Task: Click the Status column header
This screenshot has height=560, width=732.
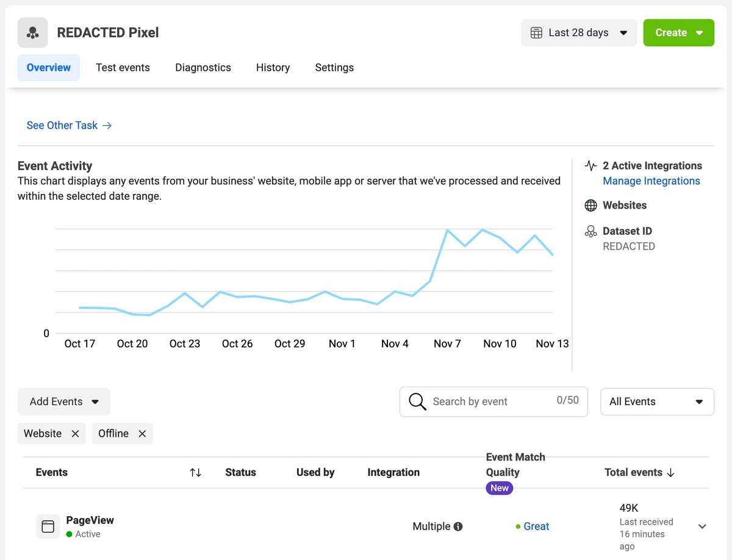Action: 240,472
